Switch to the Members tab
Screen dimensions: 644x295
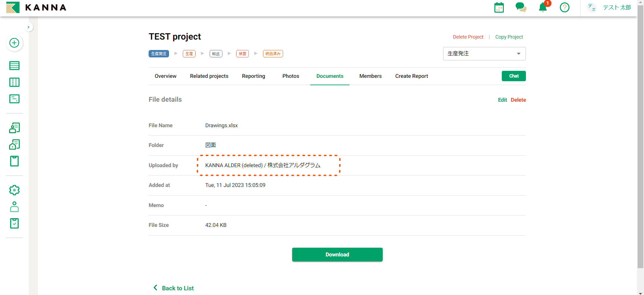370,76
